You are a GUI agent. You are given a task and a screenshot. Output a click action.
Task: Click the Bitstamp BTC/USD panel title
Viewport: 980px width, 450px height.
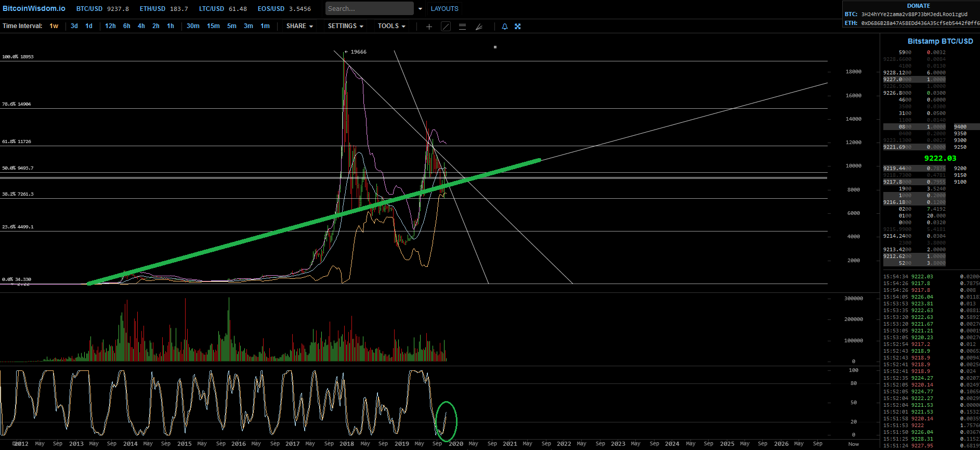point(940,41)
